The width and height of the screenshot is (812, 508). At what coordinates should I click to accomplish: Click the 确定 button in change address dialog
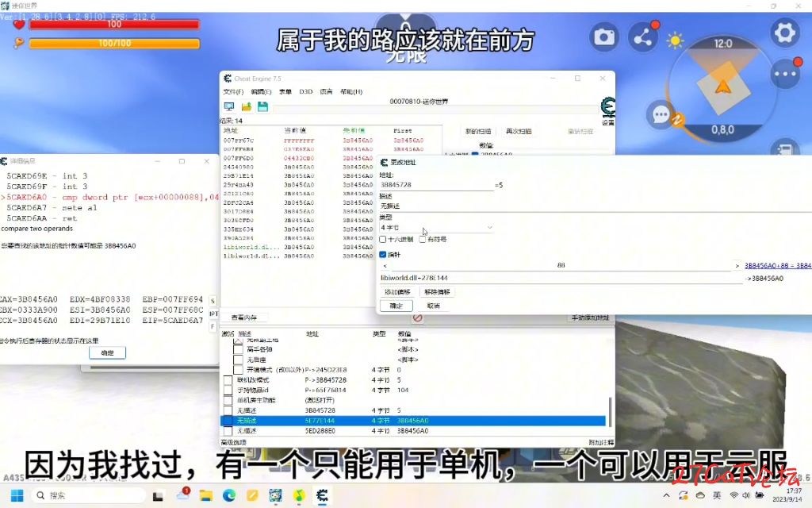[396, 306]
